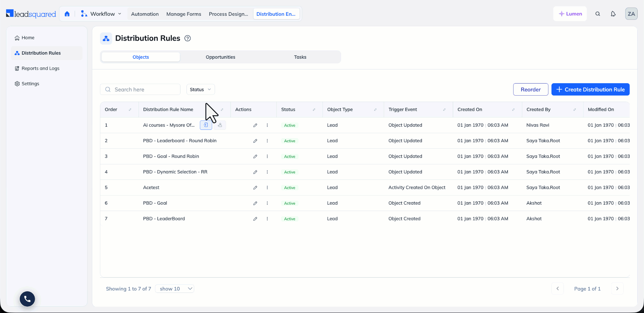Select Reports and Logs in sidebar
This screenshot has height=313, width=644.
pos(47,68)
